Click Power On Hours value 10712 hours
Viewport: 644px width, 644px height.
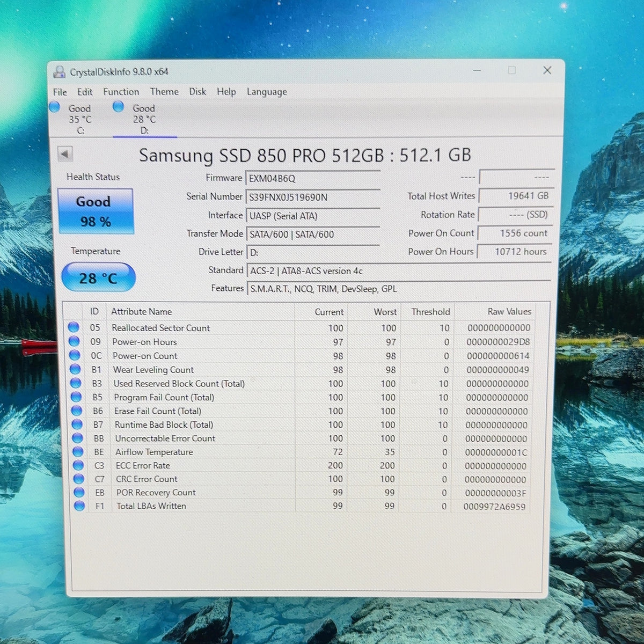pyautogui.click(x=515, y=251)
